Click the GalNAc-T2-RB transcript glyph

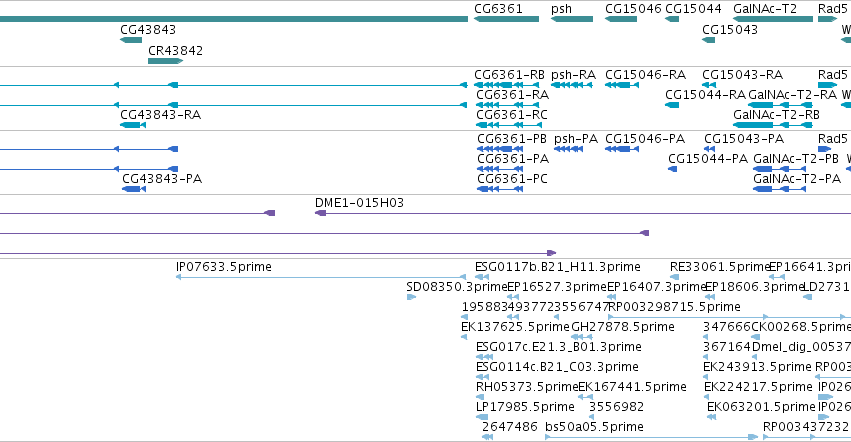[x=773, y=125]
